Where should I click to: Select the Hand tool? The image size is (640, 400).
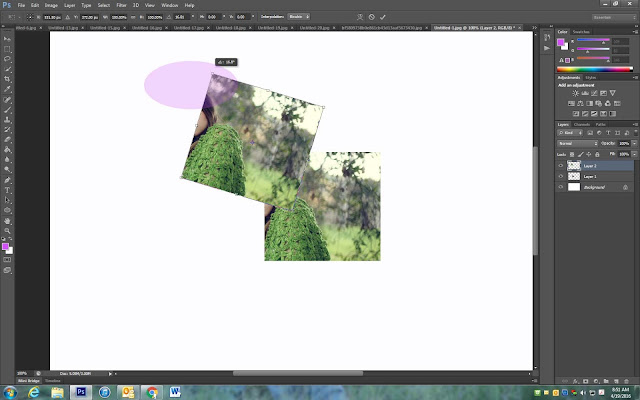tap(7, 221)
